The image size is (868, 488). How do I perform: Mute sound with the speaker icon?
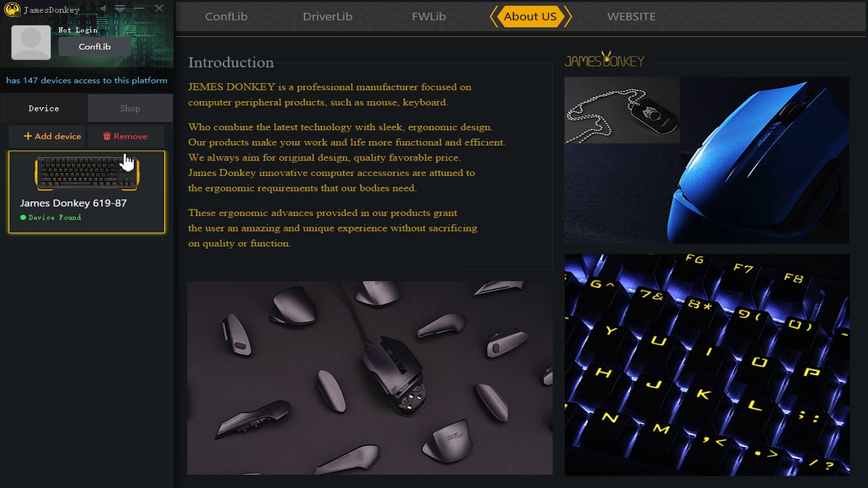103,9
